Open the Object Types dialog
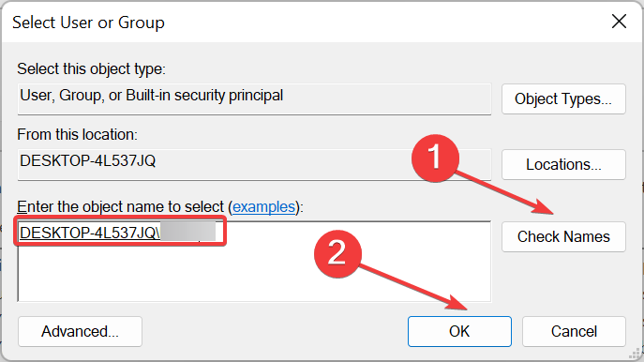 (563, 99)
